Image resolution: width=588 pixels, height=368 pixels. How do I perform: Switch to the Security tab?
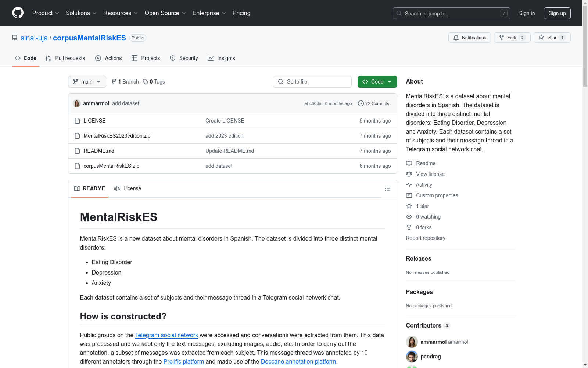(x=184, y=58)
